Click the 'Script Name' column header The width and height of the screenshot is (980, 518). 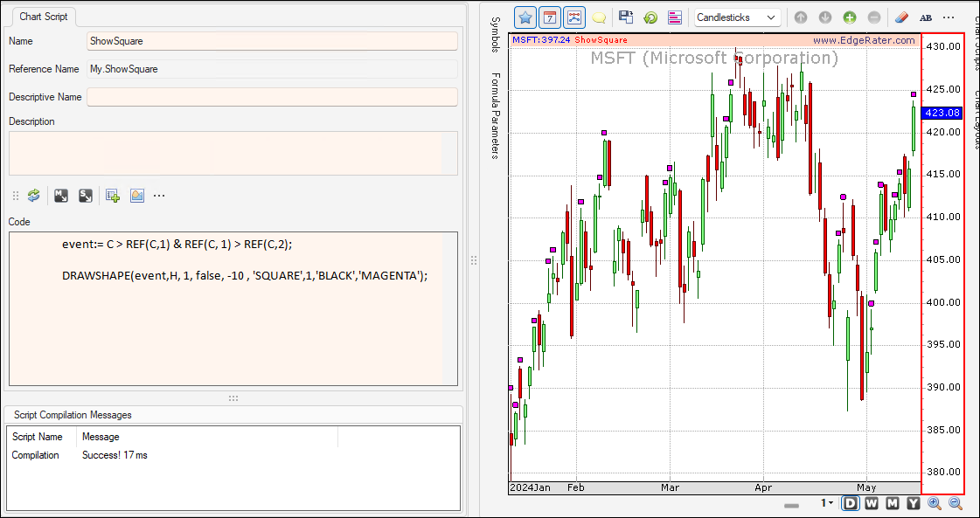pyautogui.click(x=38, y=437)
